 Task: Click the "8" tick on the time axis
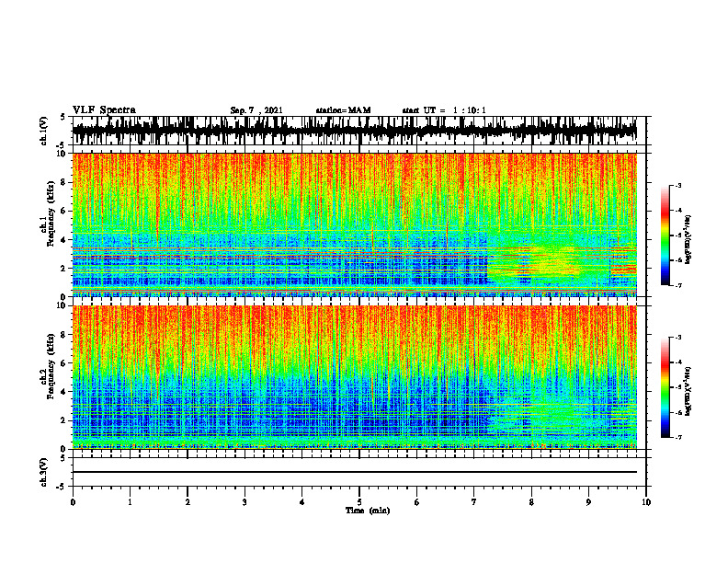(x=531, y=502)
